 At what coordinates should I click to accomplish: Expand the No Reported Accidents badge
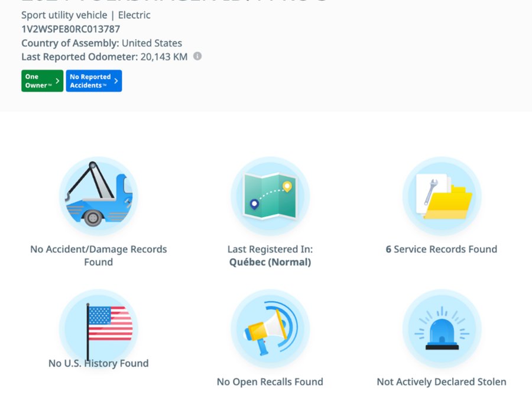coord(93,80)
